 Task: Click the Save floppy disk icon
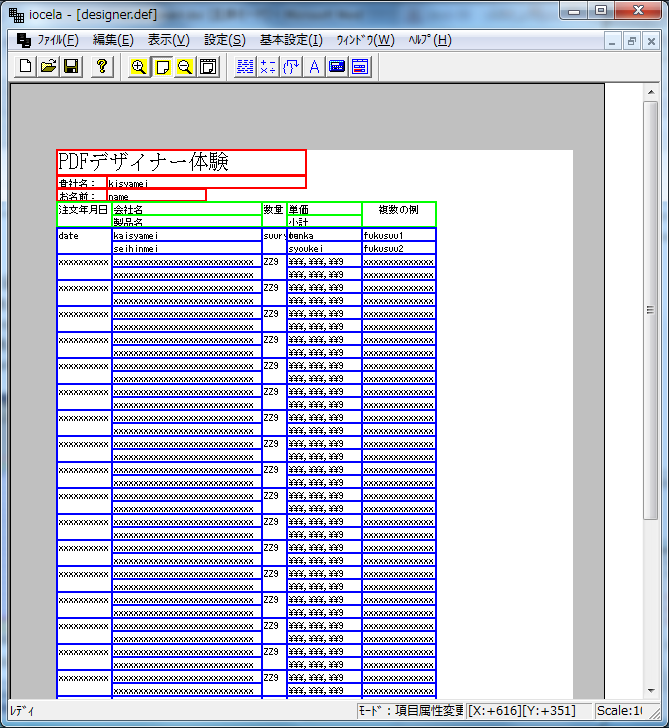click(x=71, y=67)
